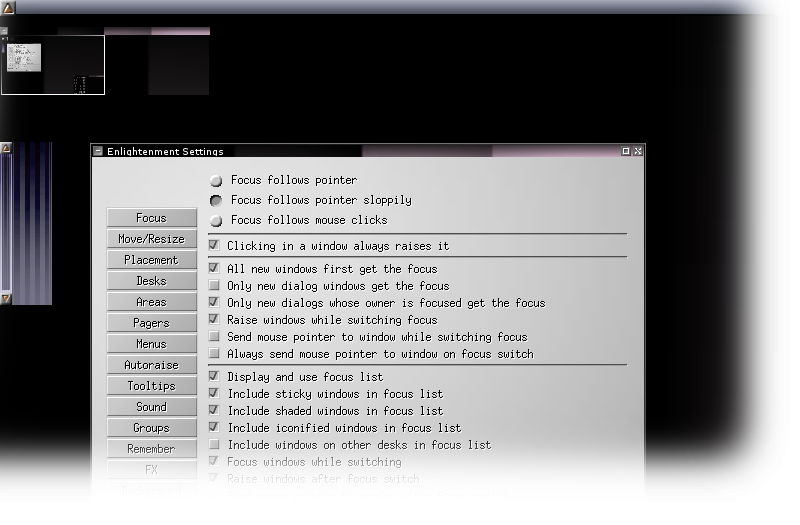Click the settings window thumbnail in pager
The width and height of the screenshot is (800, 525).
[23, 57]
